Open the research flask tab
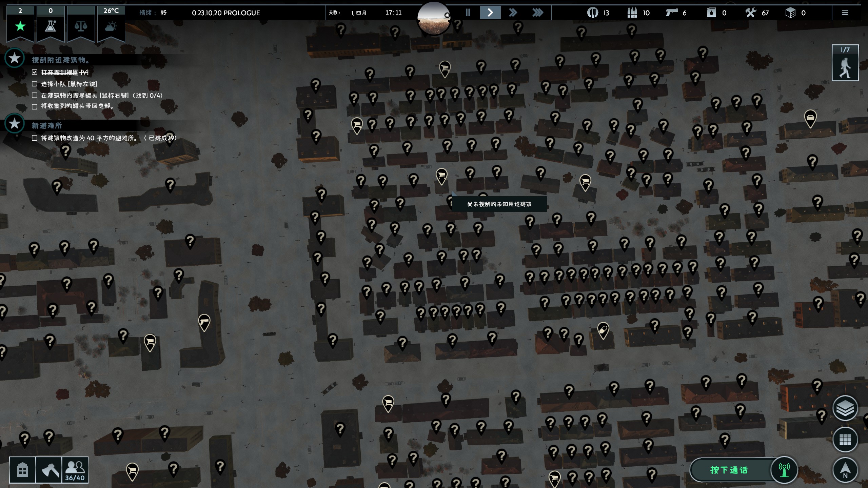This screenshot has width=868, height=488. [x=51, y=26]
